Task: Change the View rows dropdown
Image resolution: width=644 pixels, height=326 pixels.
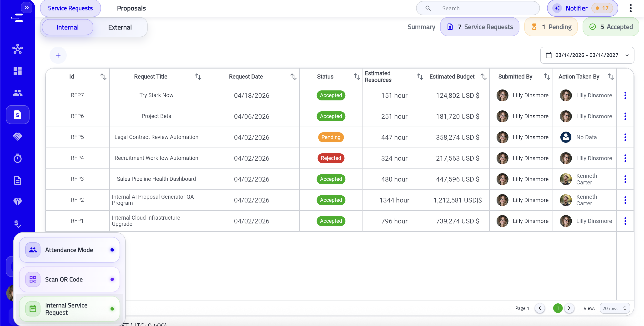Action: pyautogui.click(x=615, y=308)
